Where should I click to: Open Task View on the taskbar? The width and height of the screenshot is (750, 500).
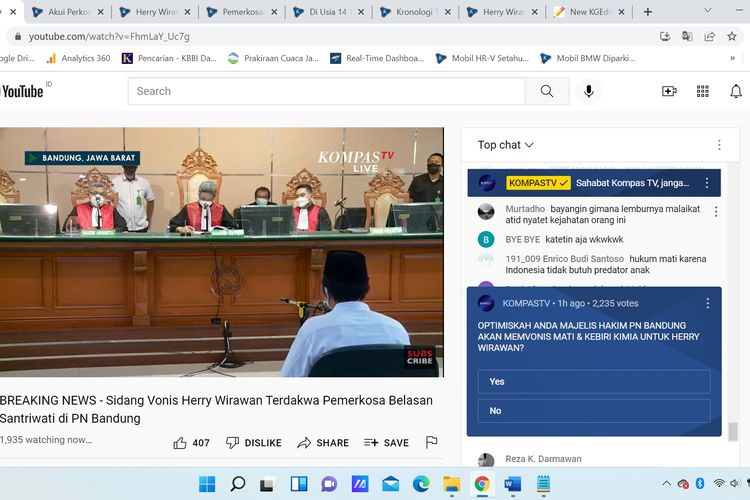[x=267, y=484]
